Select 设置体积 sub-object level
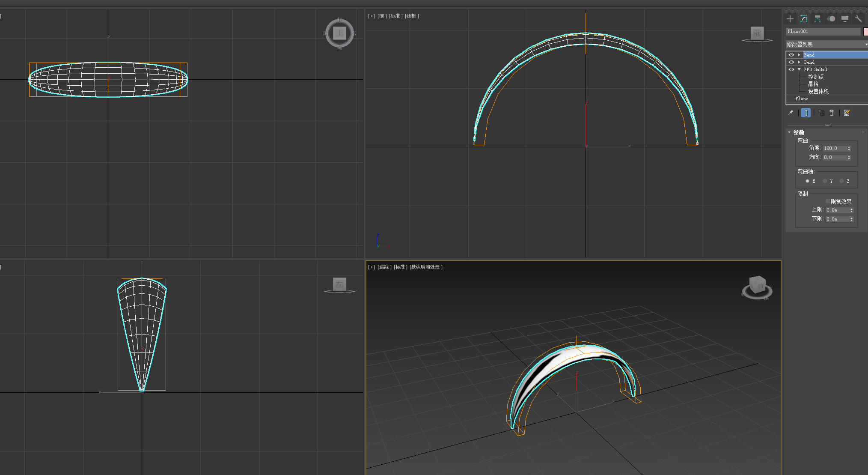This screenshot has height=475, width=868. pos(818,91)
